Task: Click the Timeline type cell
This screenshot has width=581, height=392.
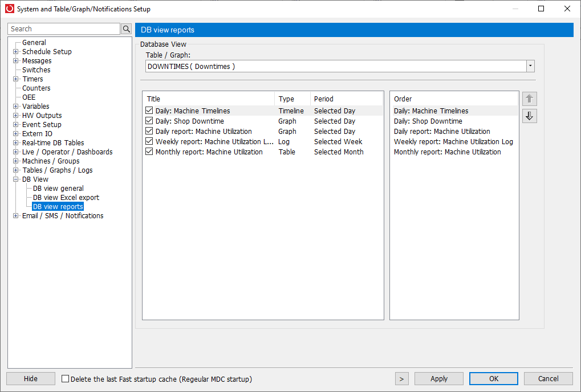Action: click(291, 111)
